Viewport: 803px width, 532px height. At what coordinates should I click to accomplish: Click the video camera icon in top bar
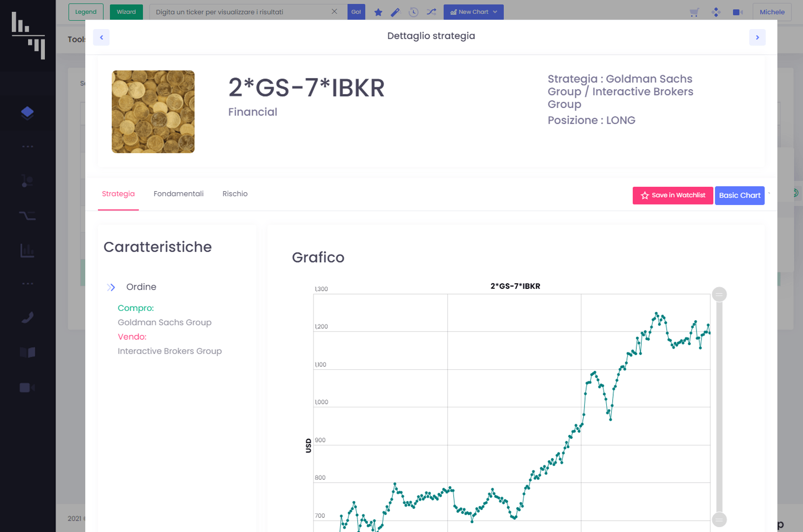point(737,12)
